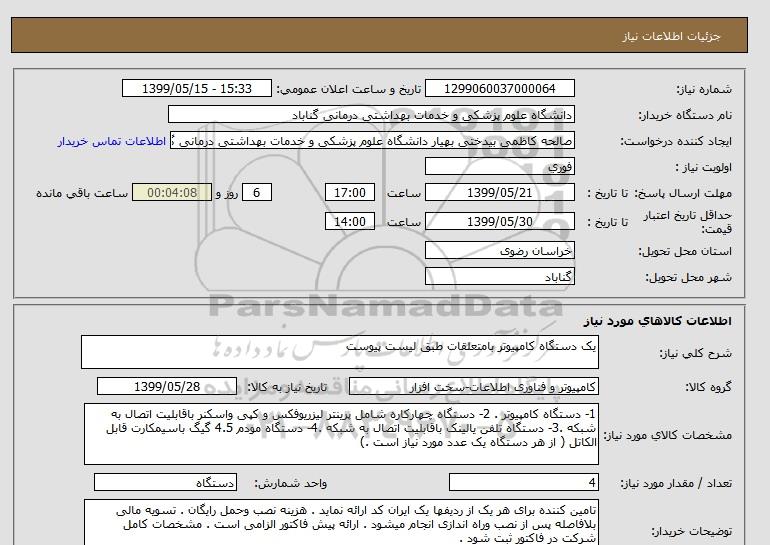
Task: Open buyer contact info link اطلاعات تماس خریدار
Action: (112, 141)
